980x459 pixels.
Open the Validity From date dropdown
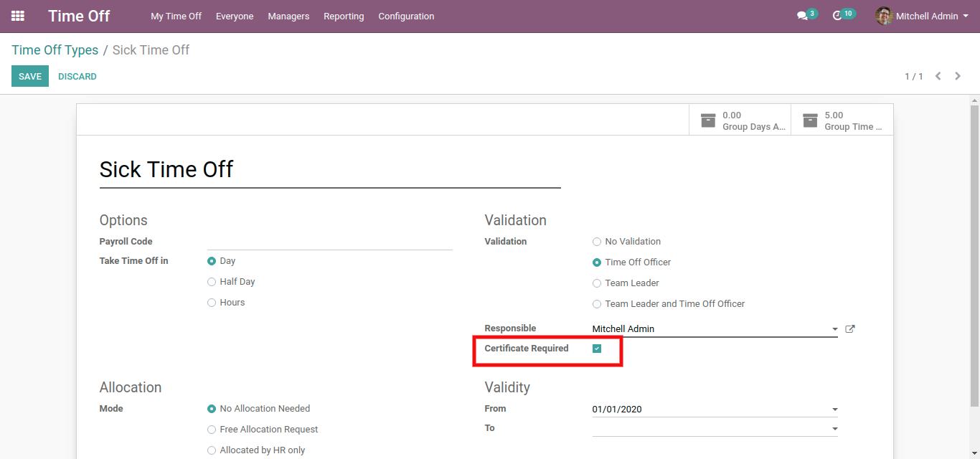[834, 410]
